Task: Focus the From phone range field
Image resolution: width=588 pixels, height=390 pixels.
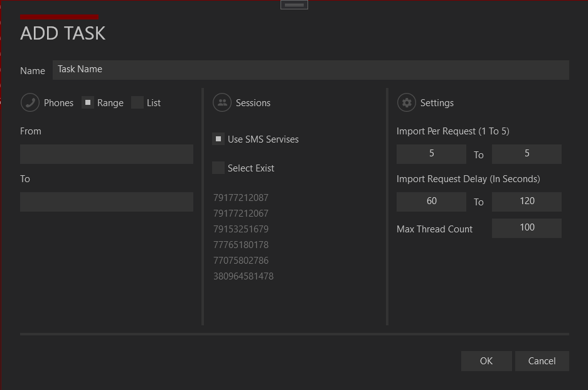Action: pos(107,154)
